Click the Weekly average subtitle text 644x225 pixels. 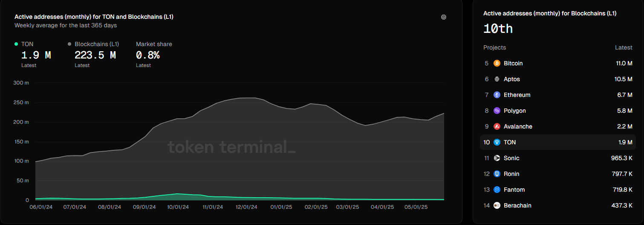(x=66, y=25)
